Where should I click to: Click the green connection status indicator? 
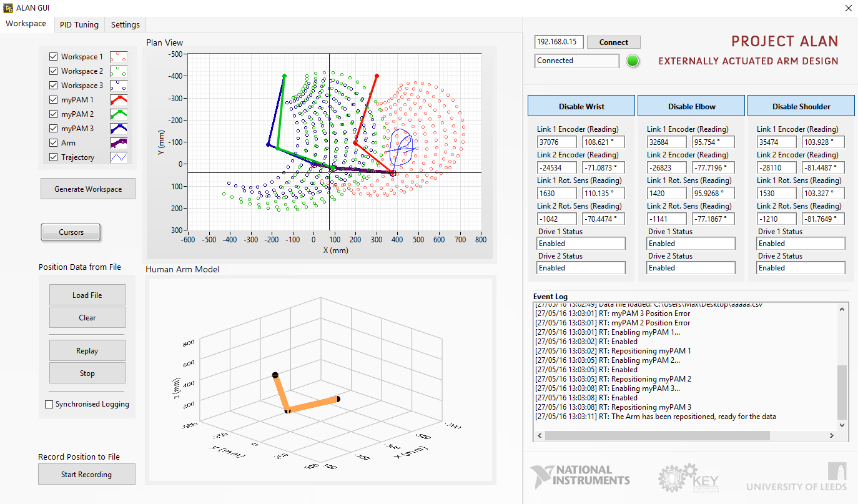[x=633, y=61]
